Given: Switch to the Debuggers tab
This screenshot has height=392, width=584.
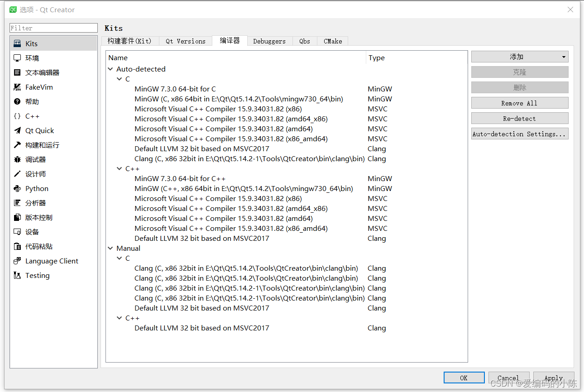Looking at the screenshot, I should point(269,41).
